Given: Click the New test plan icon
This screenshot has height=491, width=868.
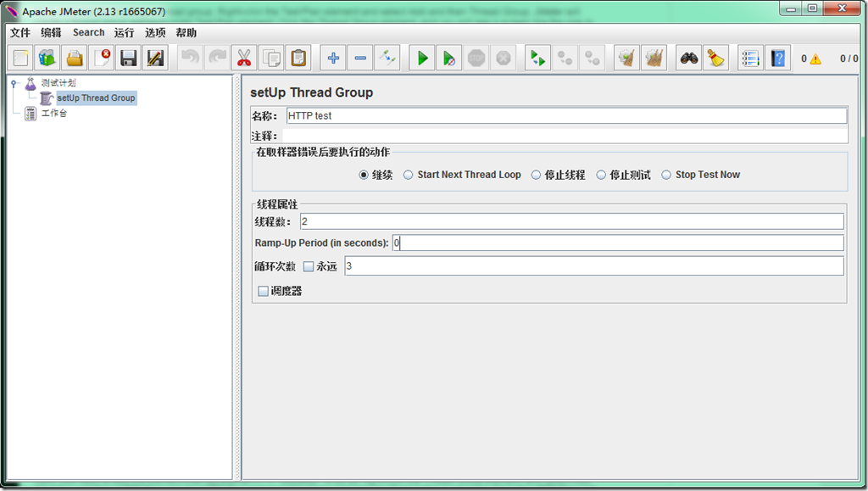Looking at the screenshot, I should [x=21, y=58].
